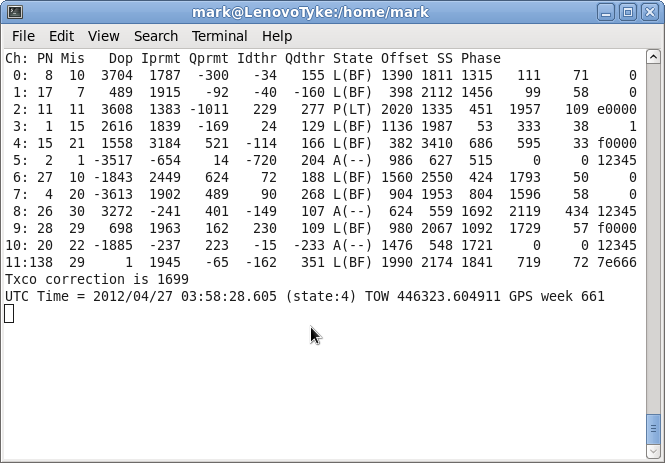Maximize the terminal window
The width and height of the screenshot is (665, 463).
(627, 12)
